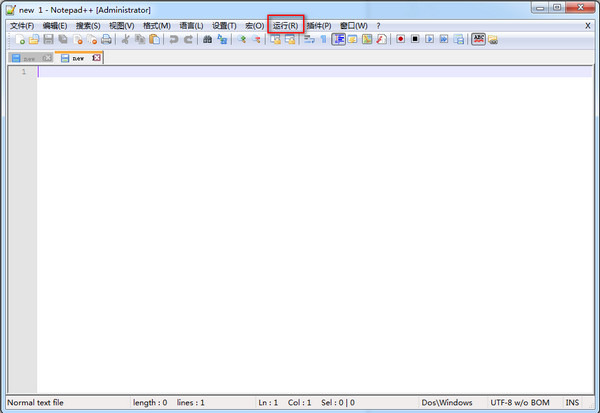
Task: Toggle word wrap toolbar icon
Action: click(x=309, y=39)
